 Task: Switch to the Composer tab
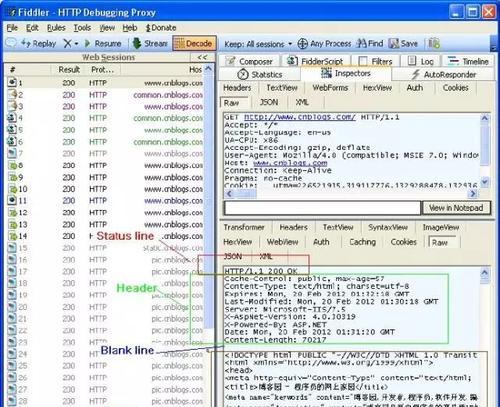coord(249,61)
